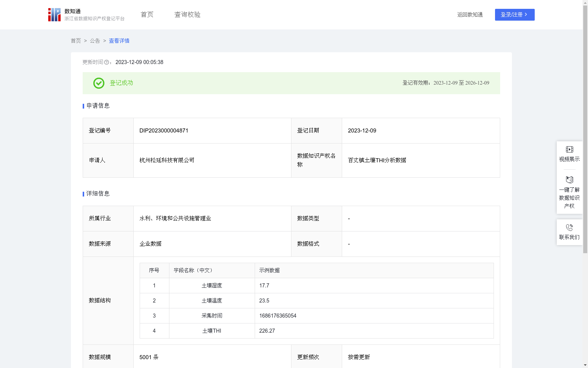This screenshot has height=368, width=588.
Task: Click the 序号 column header
Action: [154, 270]
